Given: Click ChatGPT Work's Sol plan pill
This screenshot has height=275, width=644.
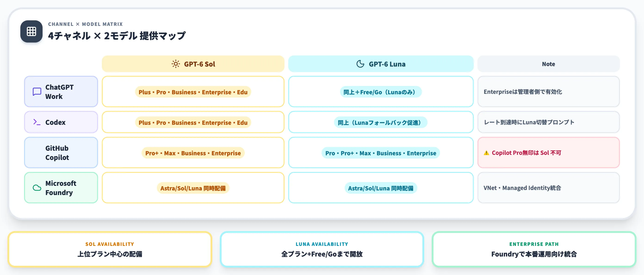Looking at the screenshot, I should pyautogui.click(x=193, y=92).
